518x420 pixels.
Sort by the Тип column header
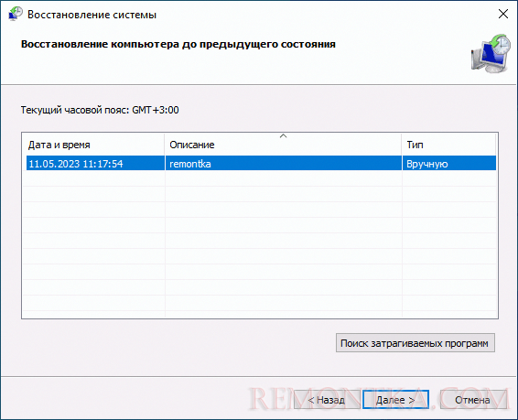[x=449, y=145]
